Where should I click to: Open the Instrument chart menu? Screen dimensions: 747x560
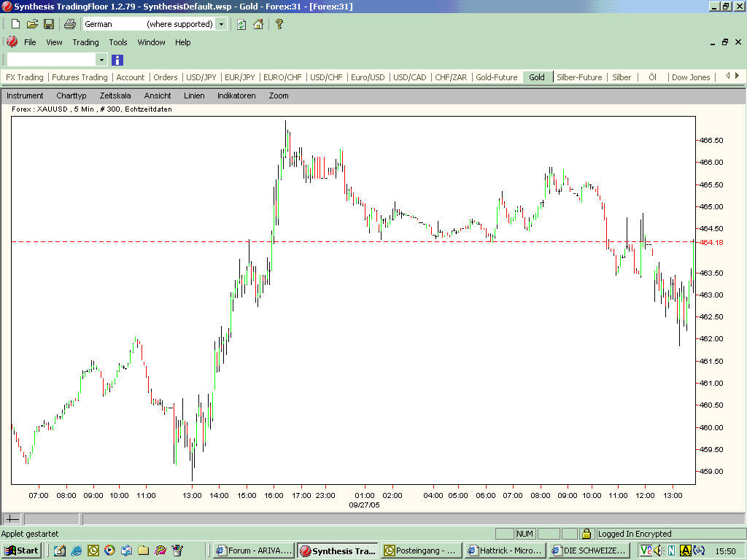pyautogui.click(x=25, y=96)
